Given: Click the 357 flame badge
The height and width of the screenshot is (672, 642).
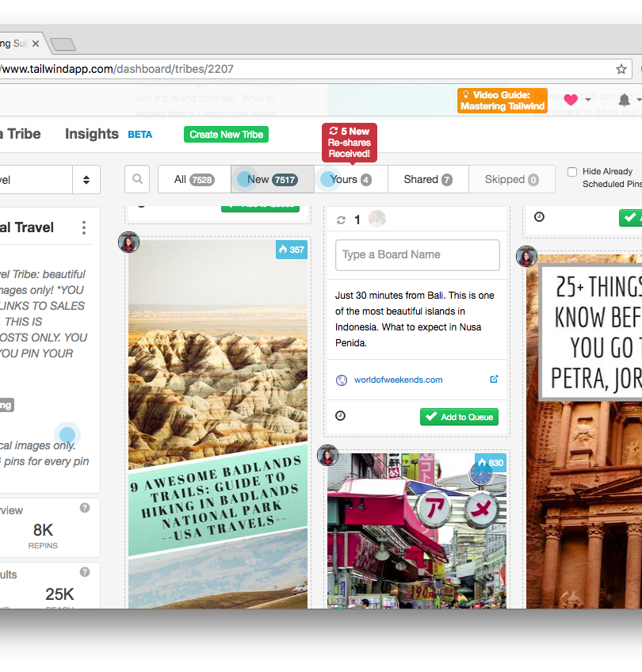Looking at the screenshot, I should [292, 250].
